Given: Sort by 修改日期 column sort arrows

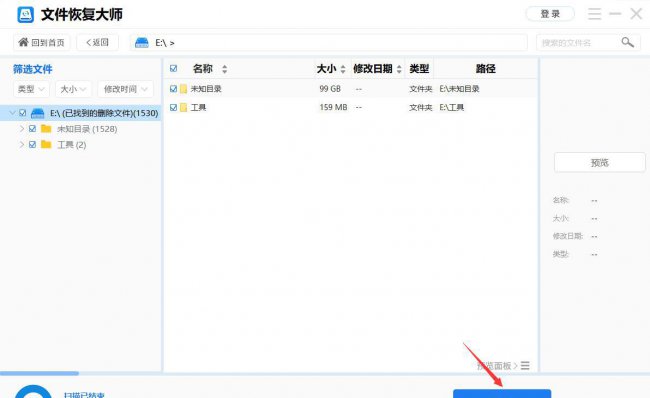Looking at the screenshot, I should (399, 69).
